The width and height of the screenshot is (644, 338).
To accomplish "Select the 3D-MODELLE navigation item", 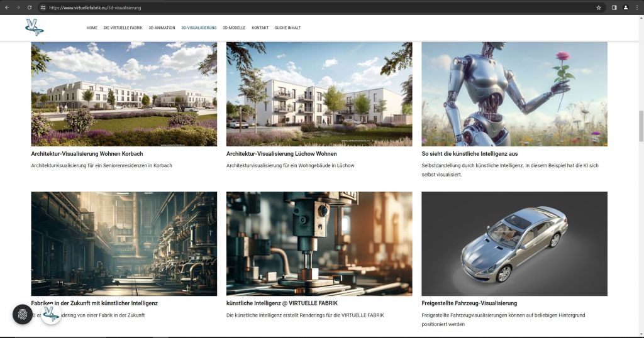I will pos(234,28).
